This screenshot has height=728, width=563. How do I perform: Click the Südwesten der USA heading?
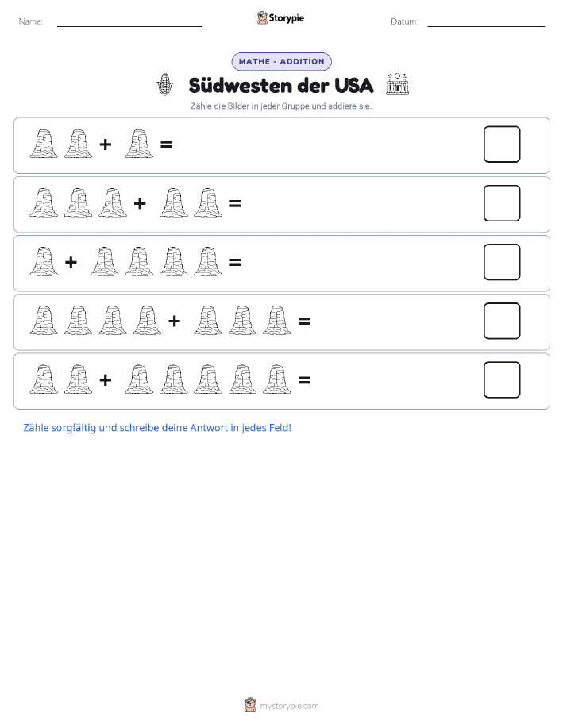281,85
